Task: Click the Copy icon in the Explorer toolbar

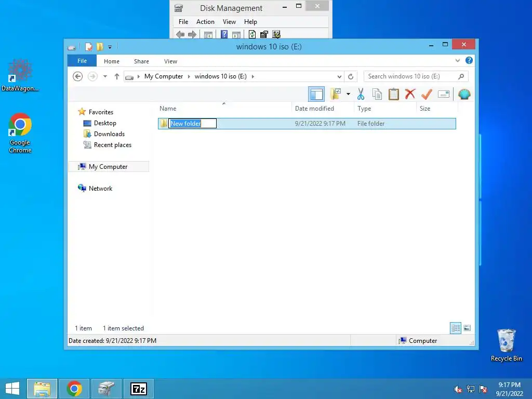Action: coord(377,94)
